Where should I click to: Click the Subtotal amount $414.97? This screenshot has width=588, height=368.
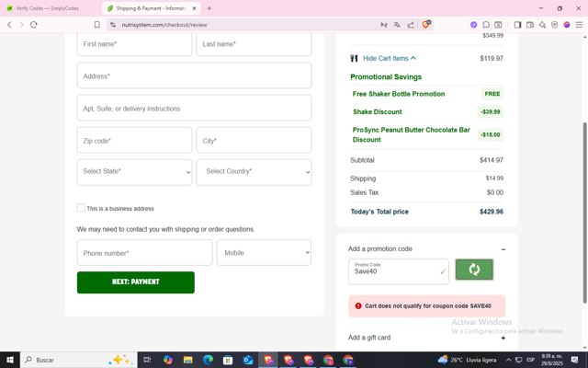(492, 160)
